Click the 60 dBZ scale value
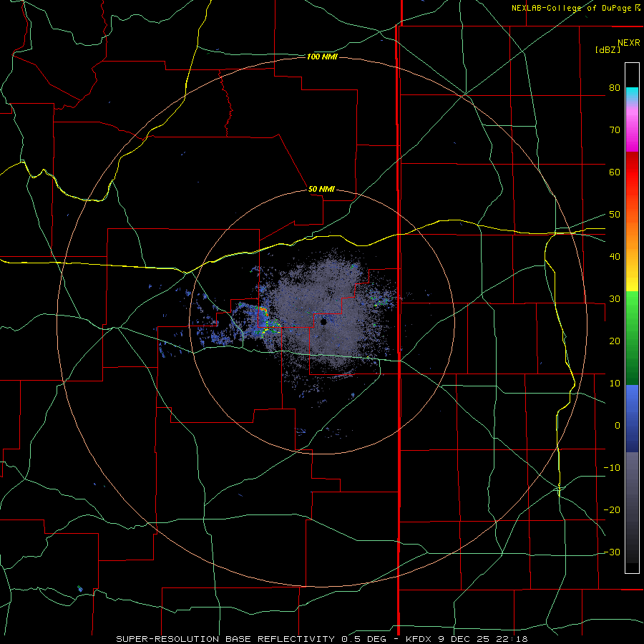 pos(615,172)
